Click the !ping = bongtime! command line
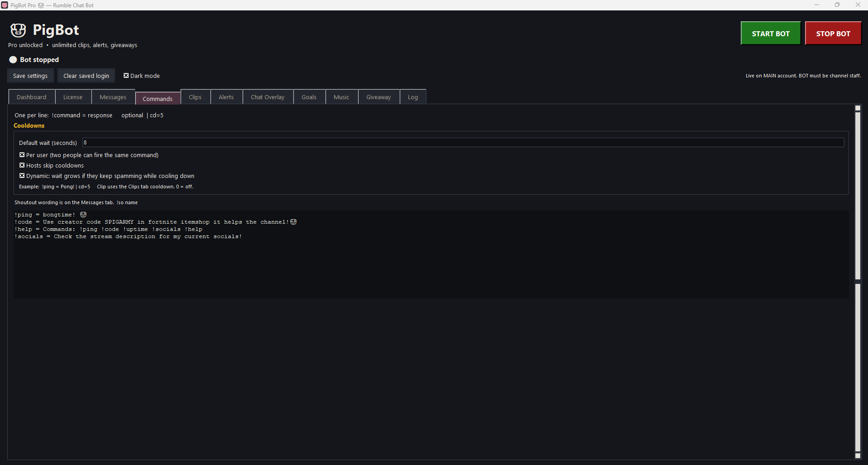 pyautogui.click(x=50, y=215)
